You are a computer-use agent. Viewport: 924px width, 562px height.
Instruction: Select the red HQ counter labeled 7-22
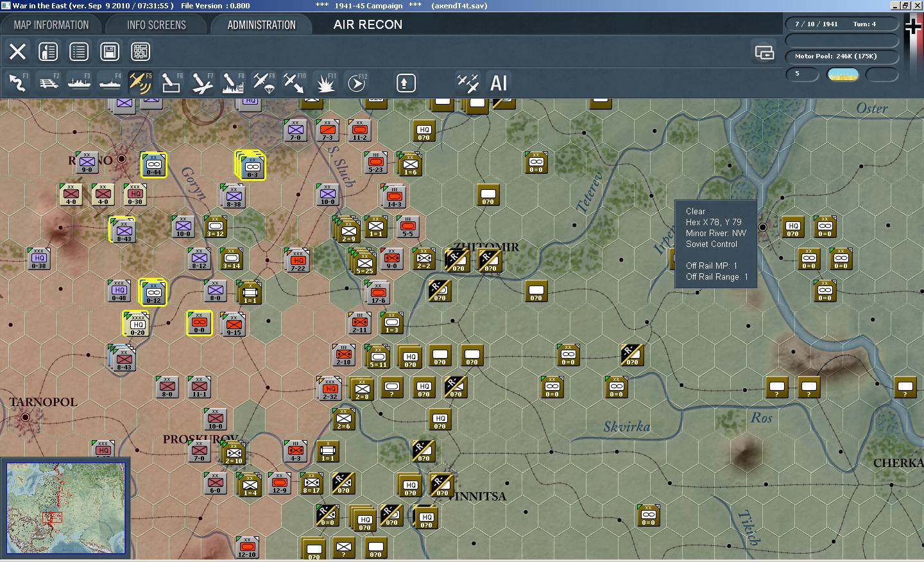pos(298,260)
